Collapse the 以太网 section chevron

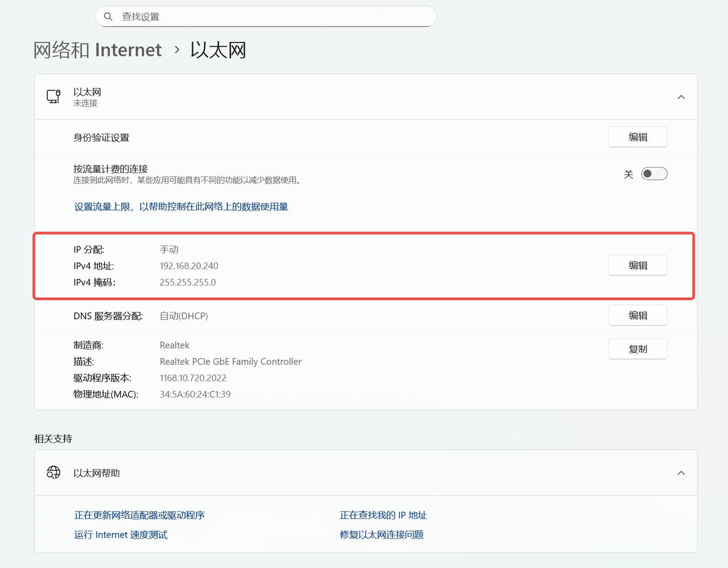pos(681,97)
